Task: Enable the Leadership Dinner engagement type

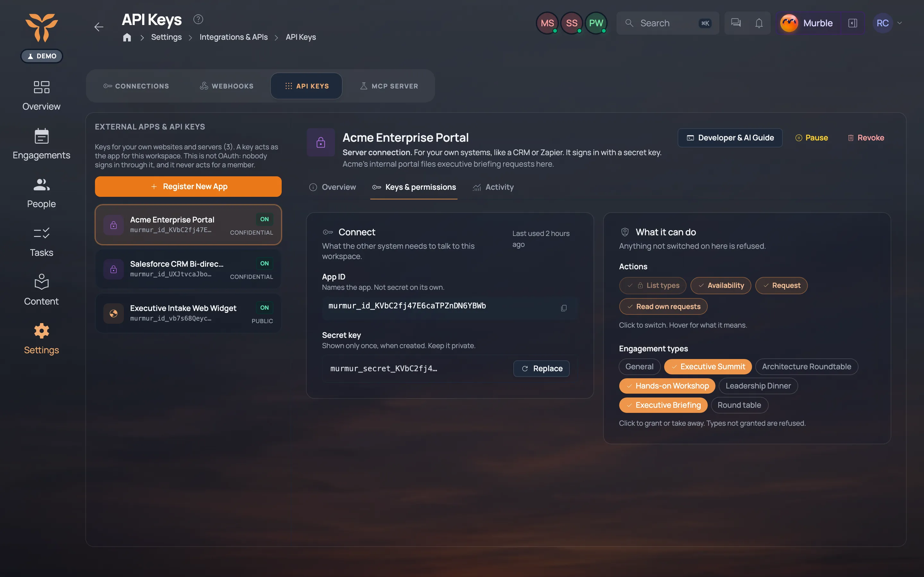Action: [x=758, y=386]
